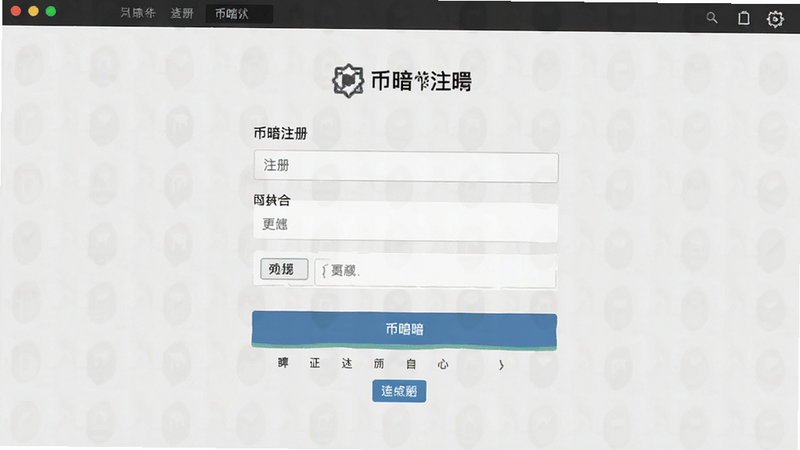The image size is (800, 450).
Task: Focus the 注册 input field
Action: (x=406, y=166)
